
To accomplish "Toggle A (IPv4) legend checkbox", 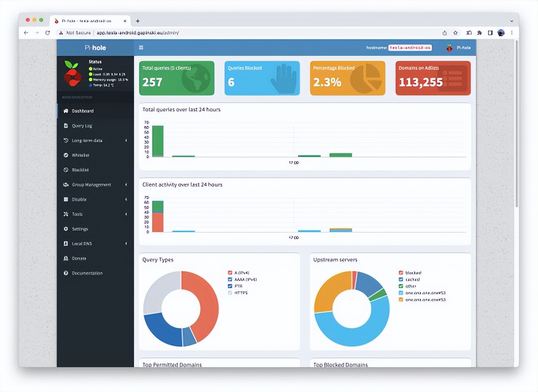I will coord(230,273).
